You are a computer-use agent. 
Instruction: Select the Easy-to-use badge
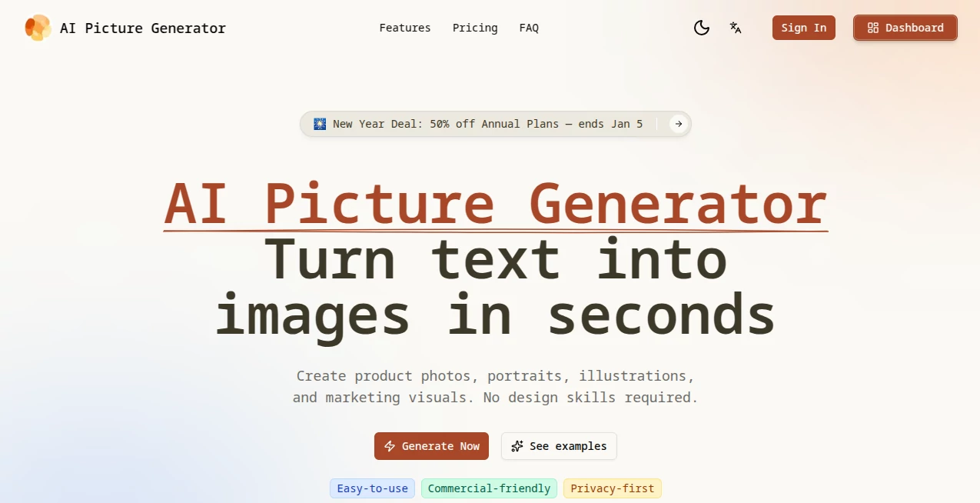372,488
